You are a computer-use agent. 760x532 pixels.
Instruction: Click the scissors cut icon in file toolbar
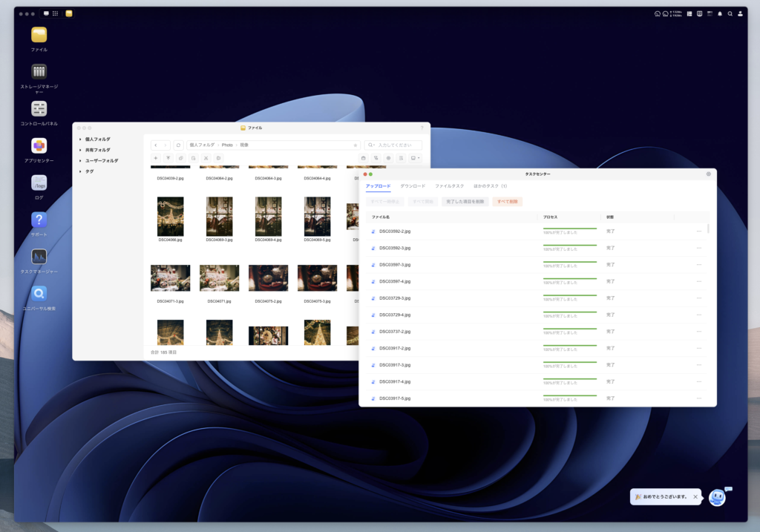tap(206, 158)
